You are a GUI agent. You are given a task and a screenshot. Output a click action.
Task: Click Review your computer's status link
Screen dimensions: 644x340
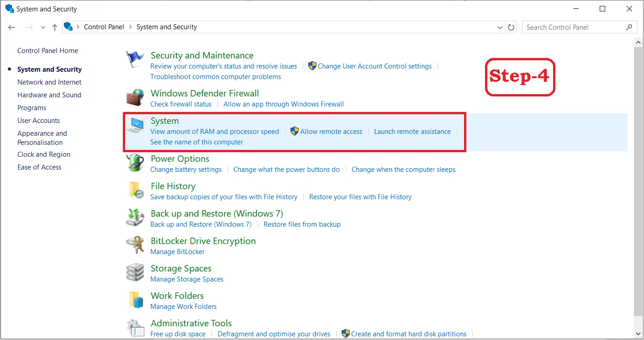[x=224, y=66]
